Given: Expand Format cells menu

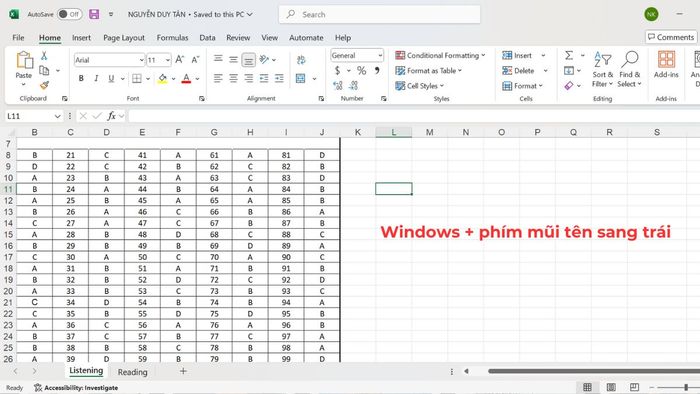Looking at the screenshot, I should 522,86.
